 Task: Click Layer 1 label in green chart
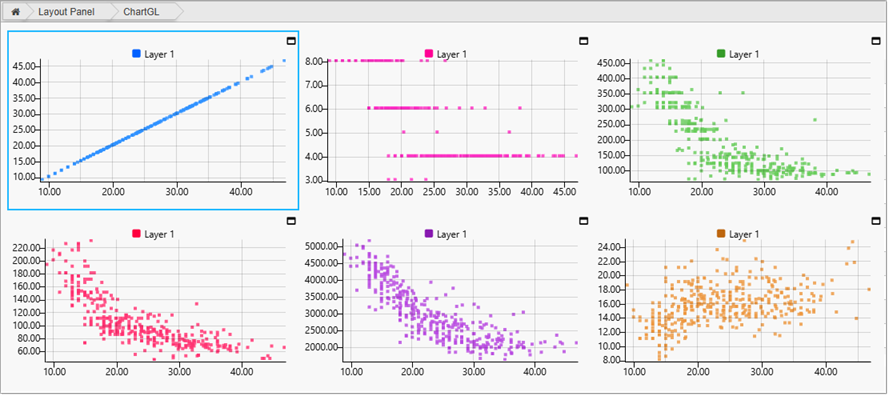click(x=744, y=54)
